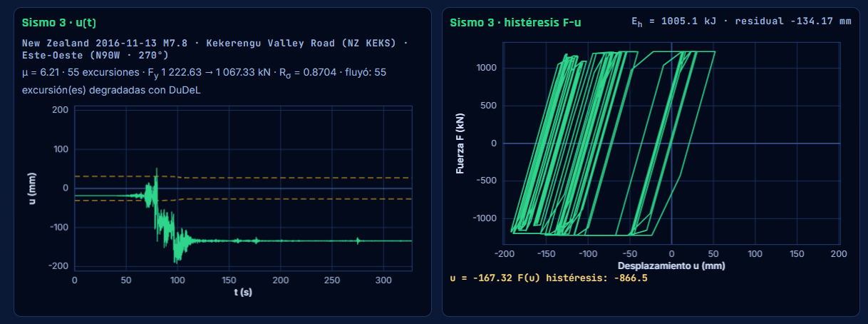This screenshot has width=868, height=324.
Task: Select the 'υ = -167.32 F(υ) histéresis: -866.5' readout
Action: [x=549, y=278]
